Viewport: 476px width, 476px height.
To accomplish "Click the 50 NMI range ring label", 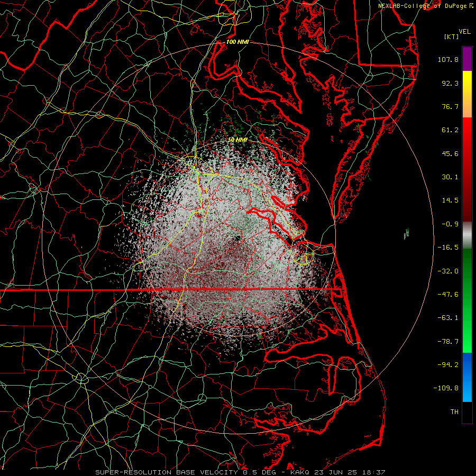I will click(237, 140).
